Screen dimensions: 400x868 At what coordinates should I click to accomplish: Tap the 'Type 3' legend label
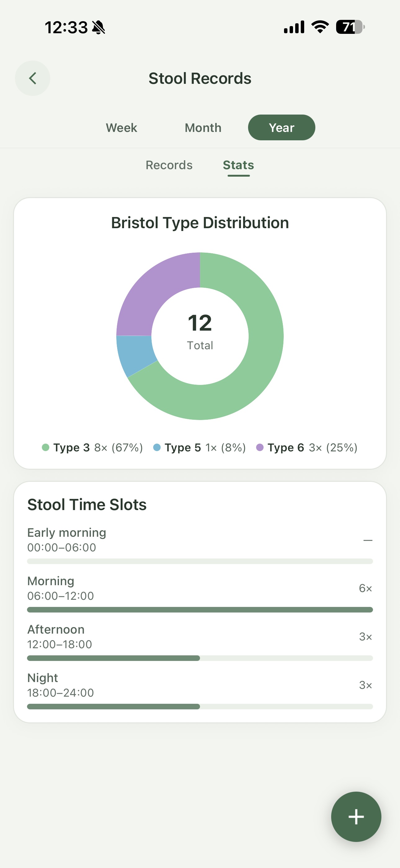tap(72, 447)
